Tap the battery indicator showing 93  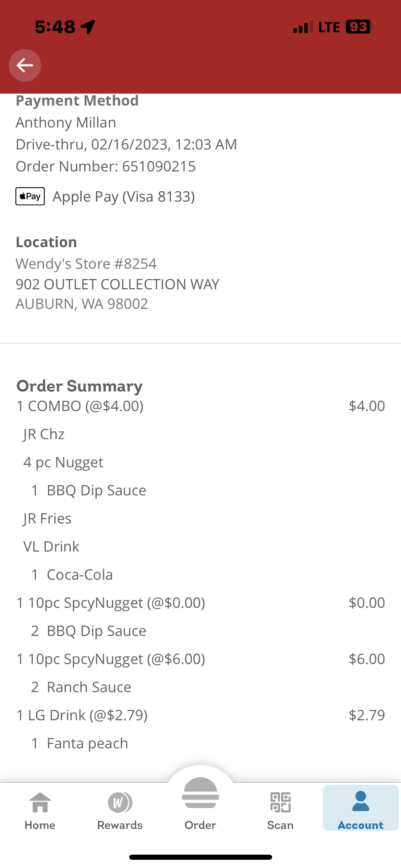pyautogui.click(x=359, y=27)
